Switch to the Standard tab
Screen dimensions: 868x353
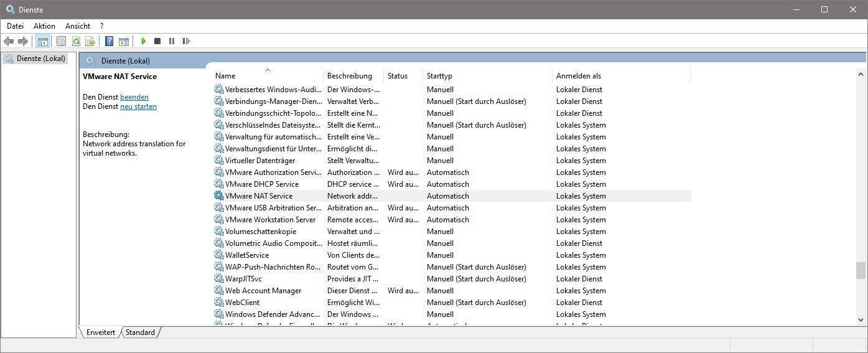(x=140, y=332)
